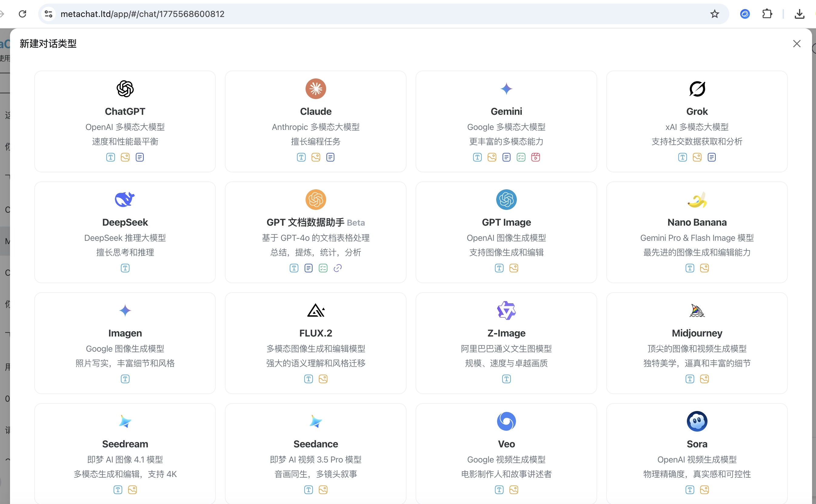Screen dimensions: 816x504
Task: Click the Sora character logo
Action: [x=697, y=421]
